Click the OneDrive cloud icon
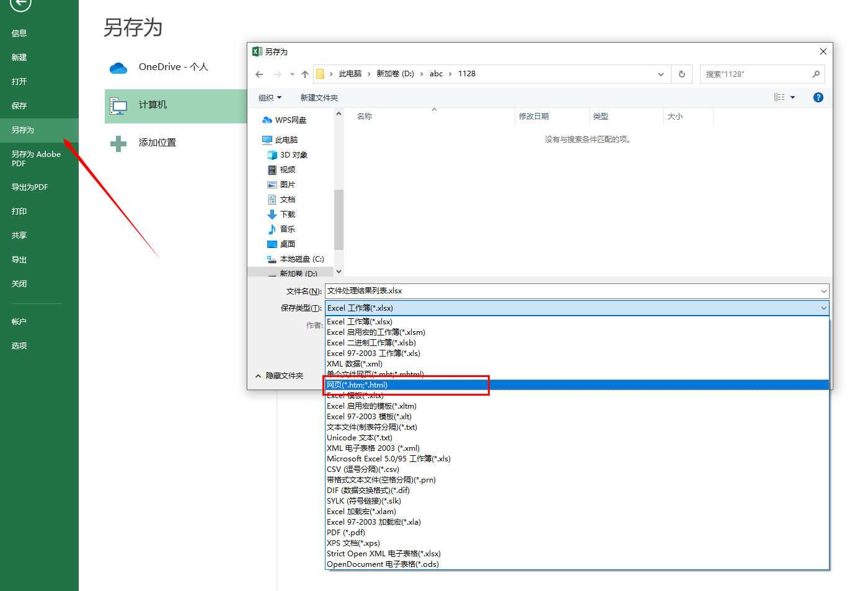 pos(118,67)
